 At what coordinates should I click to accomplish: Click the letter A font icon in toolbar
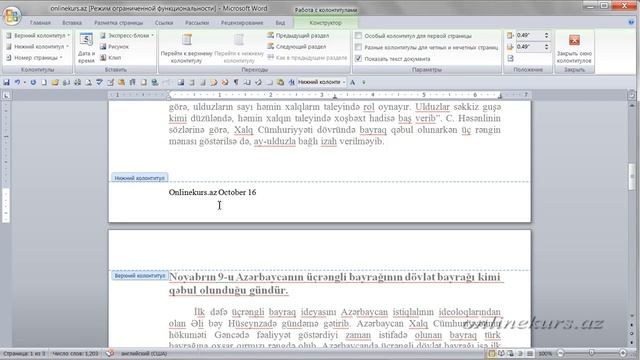[x=352, y=82]
